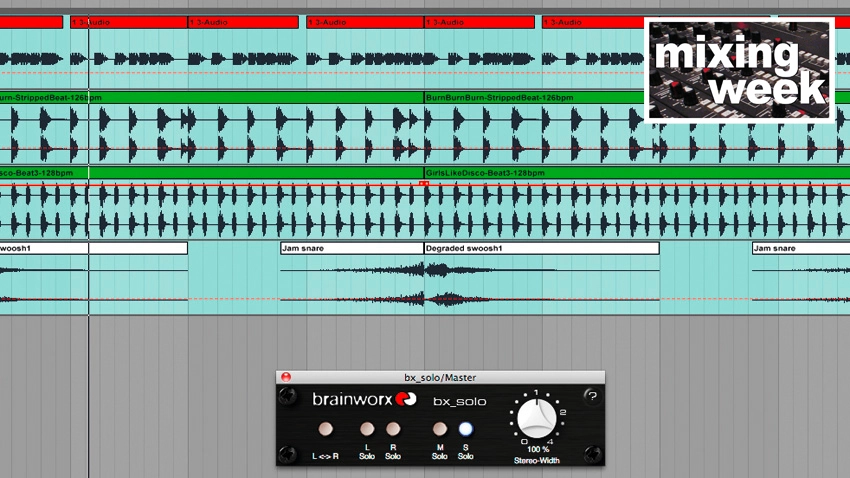850x478 pixels.
Task: Click the 100 % stereo width value
Action: pos(538,449)
